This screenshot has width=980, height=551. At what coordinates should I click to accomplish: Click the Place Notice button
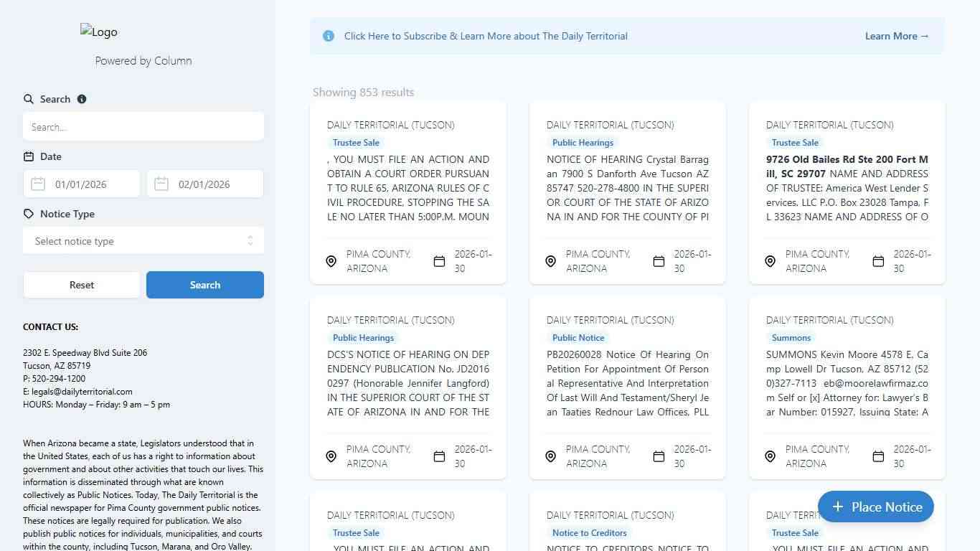point(875,507)
